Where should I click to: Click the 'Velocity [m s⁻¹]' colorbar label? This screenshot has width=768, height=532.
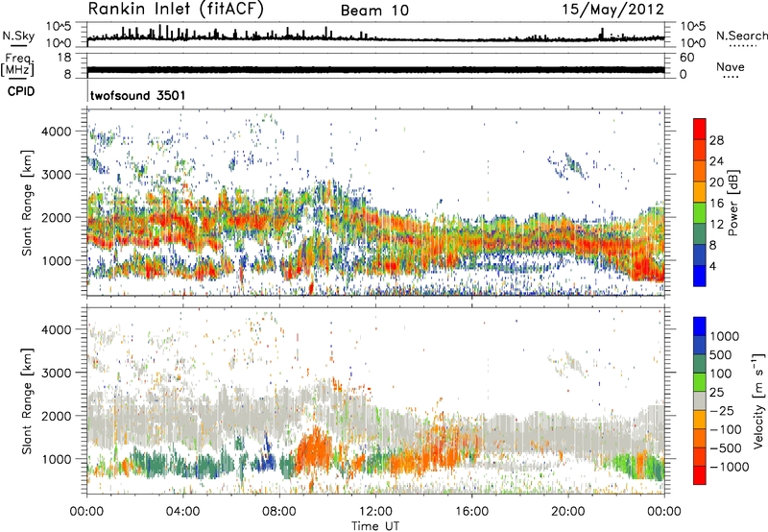(x=759, y=400)
